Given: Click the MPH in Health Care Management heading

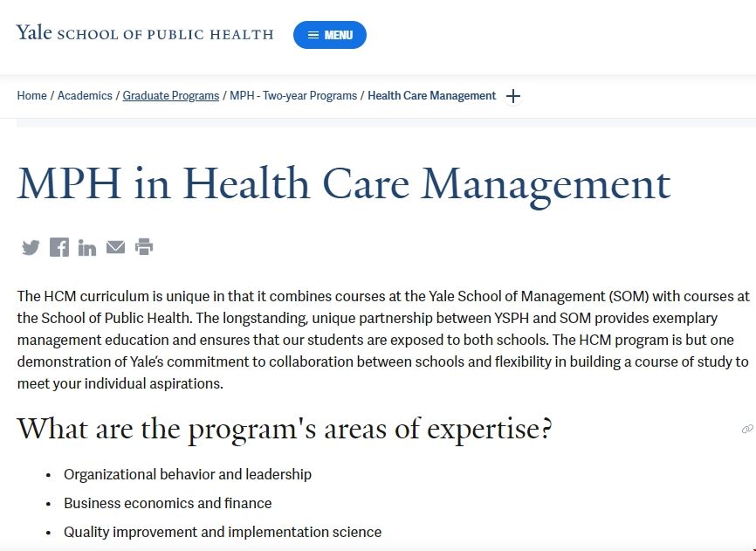Looking at the screenshot, I should (x=345, y=183).
